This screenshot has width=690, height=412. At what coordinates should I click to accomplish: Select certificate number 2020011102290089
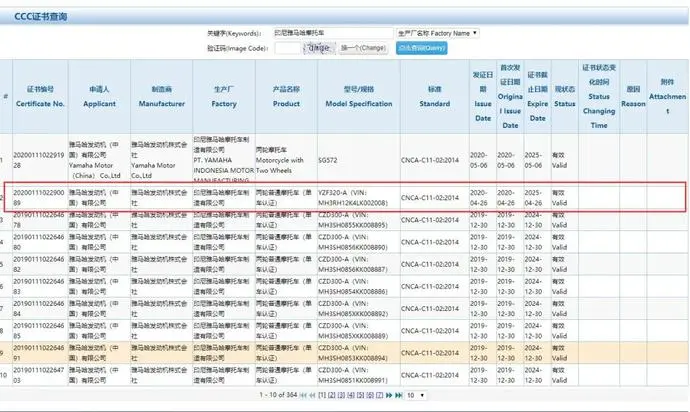coord(39,198)
